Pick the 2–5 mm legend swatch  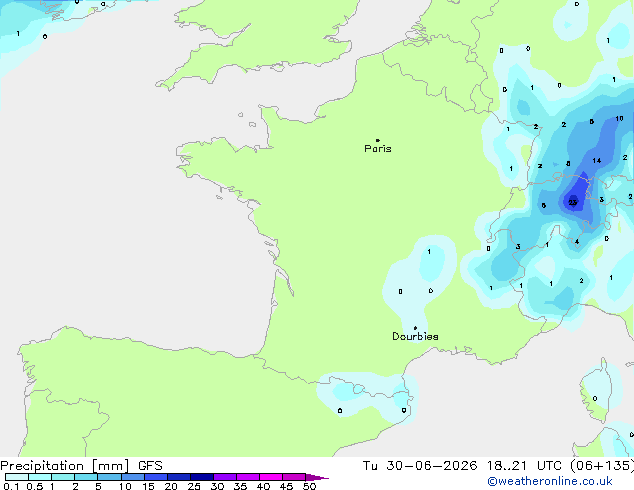[x=86, y=477]
